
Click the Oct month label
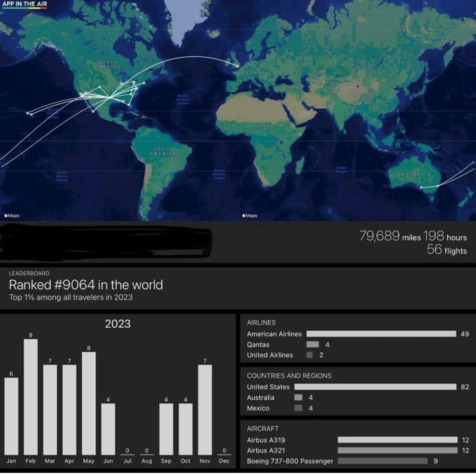[185, 461]
